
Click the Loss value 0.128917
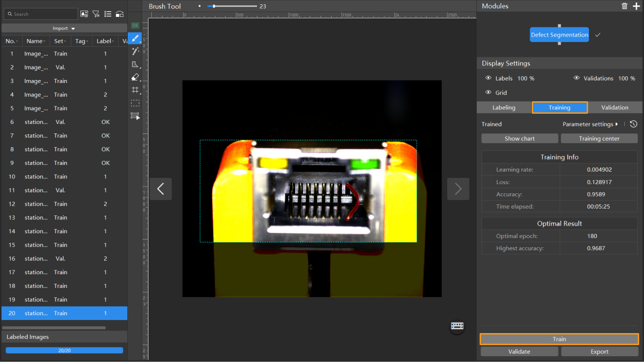[599, 182]
